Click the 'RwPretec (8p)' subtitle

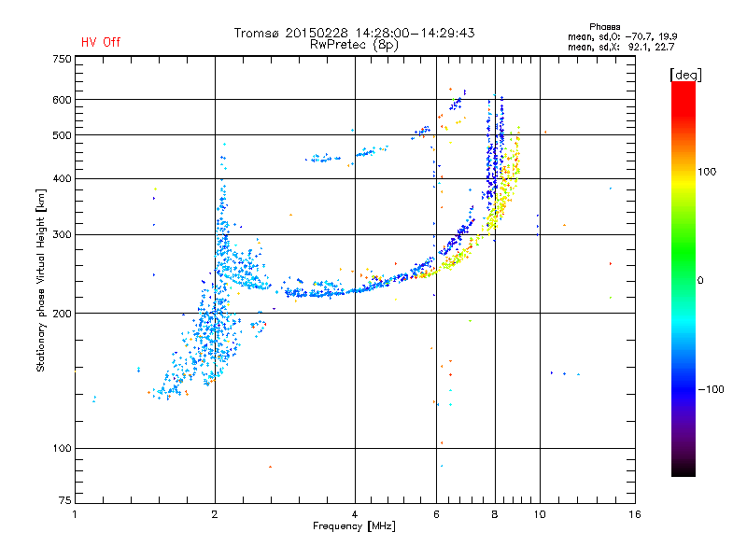click(x=354, y=45)
